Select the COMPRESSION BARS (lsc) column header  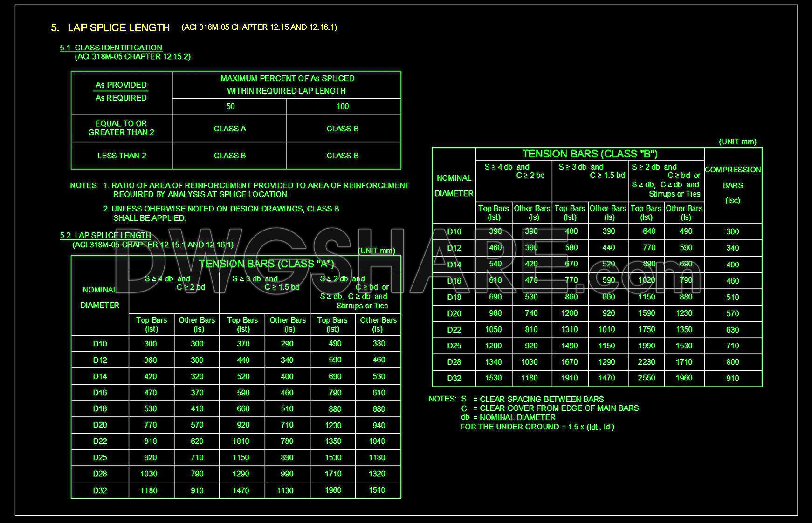tap(732, 185)
